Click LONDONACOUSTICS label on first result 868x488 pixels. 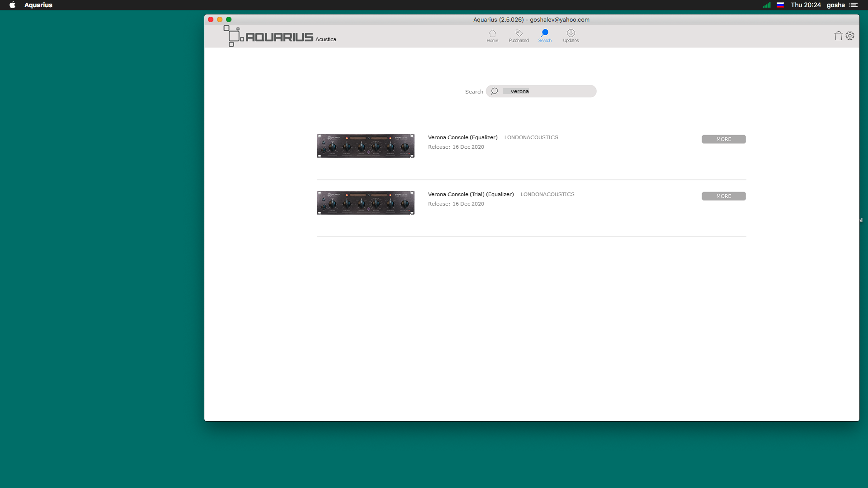click(531, 137)
